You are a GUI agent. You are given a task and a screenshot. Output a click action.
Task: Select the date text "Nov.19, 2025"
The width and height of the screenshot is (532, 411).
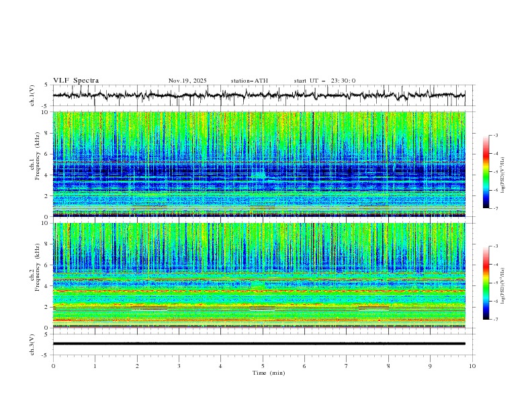[187, 81]
